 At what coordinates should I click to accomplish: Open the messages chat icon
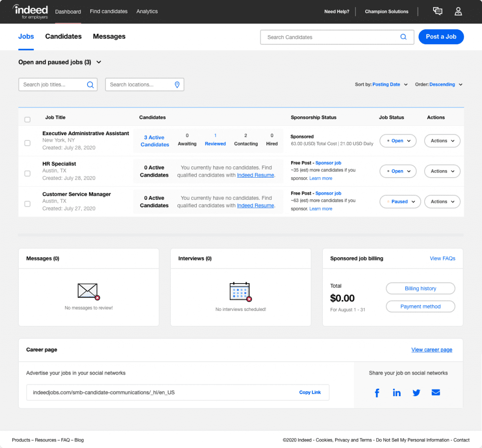click(437, 11)
